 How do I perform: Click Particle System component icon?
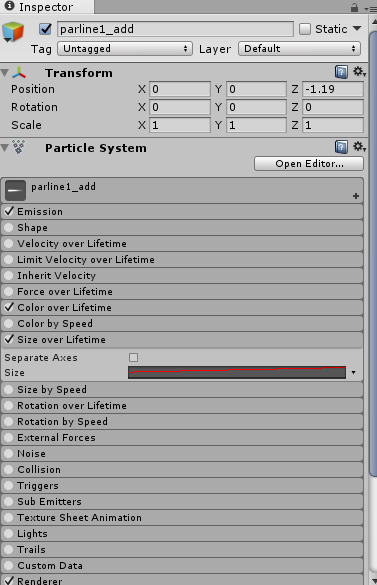tap(19, 147)
